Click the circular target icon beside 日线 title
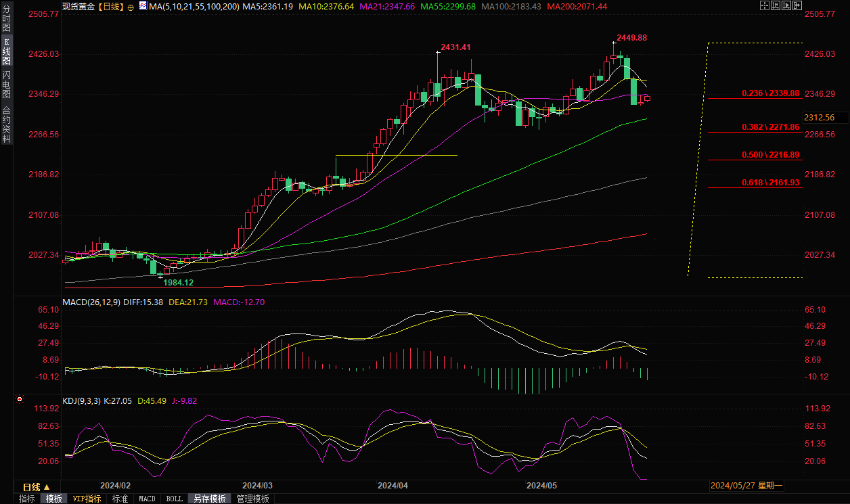Image resolution: width=850 pixels, height=504 pixels. (131, 6)
